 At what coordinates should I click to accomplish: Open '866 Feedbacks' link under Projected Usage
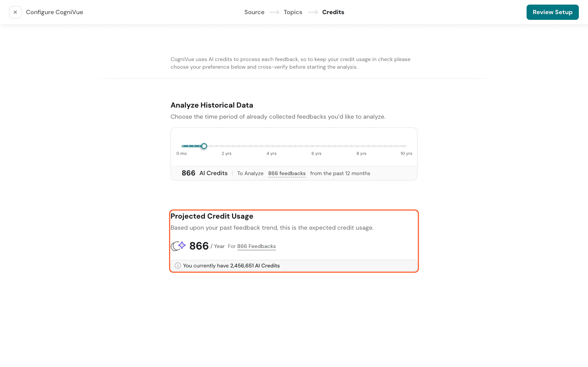coord(256,246)
